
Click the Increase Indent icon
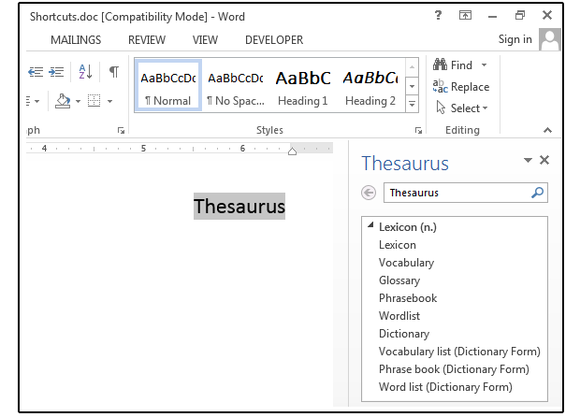click(x=57, y=71)
